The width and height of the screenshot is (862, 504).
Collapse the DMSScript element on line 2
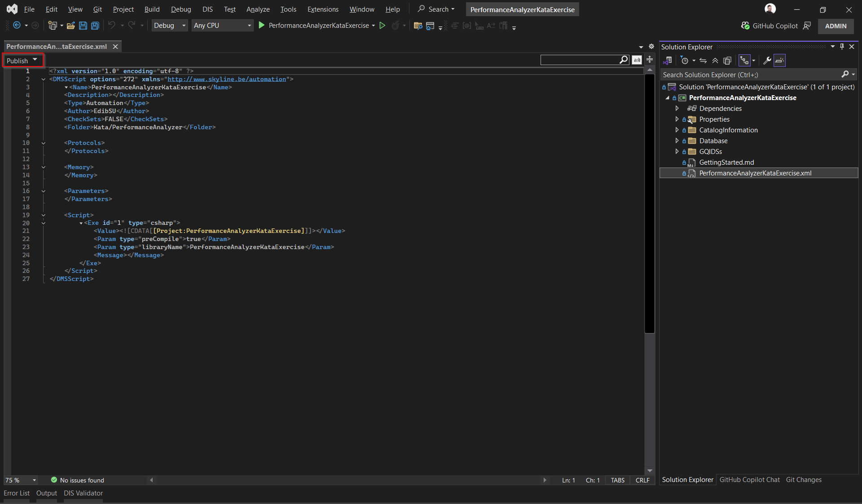(44, 79)
